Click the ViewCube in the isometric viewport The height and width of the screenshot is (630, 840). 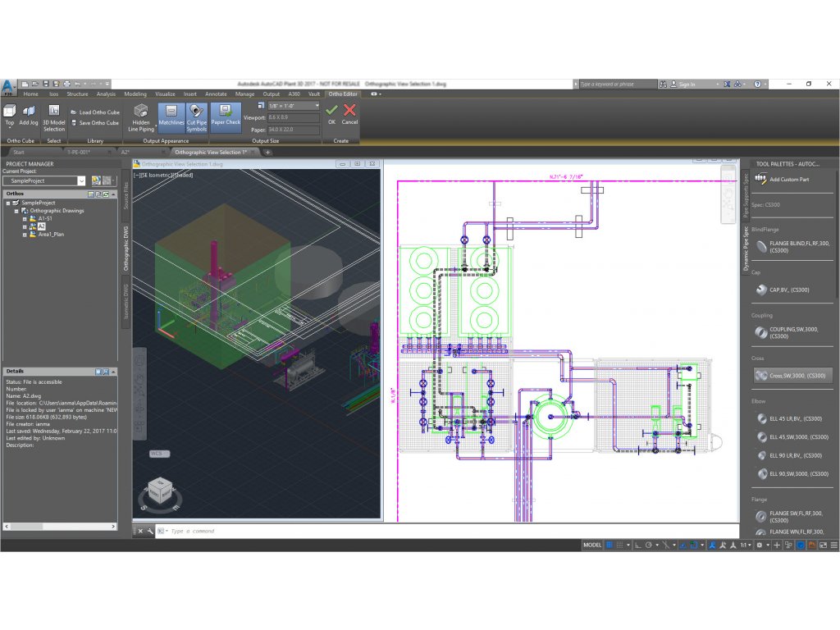coord(160,491)
